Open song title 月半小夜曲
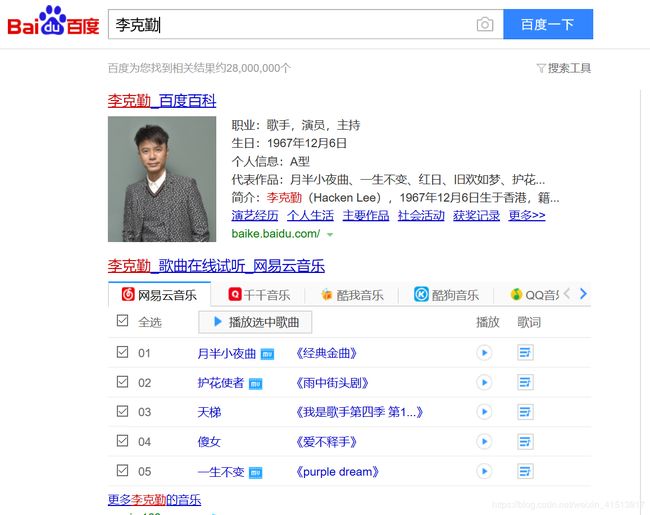 coord(226,353)
